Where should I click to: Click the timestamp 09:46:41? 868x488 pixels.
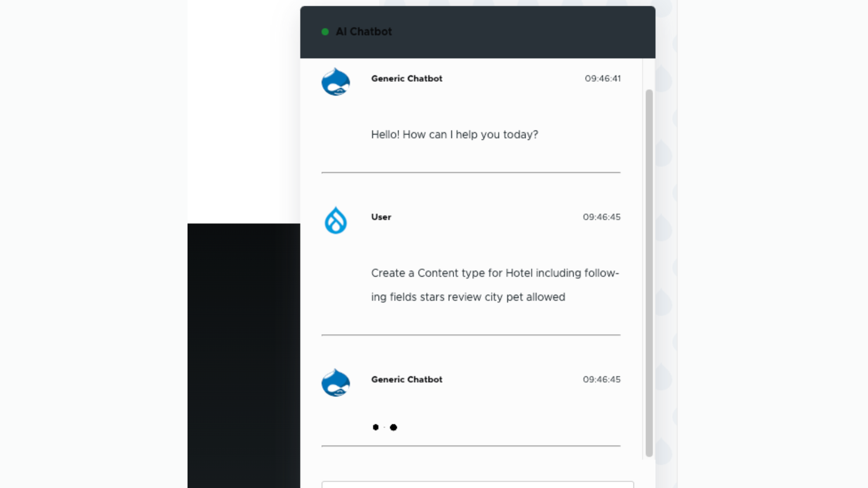[x=603, y=78]
